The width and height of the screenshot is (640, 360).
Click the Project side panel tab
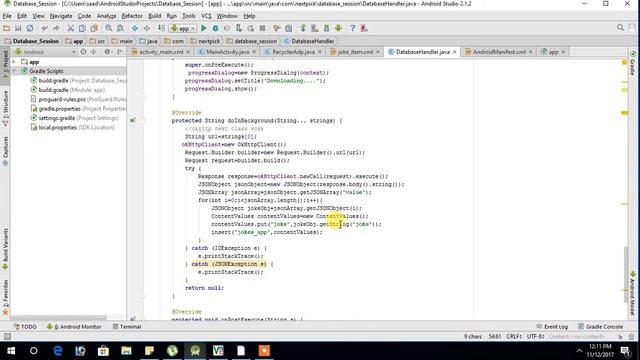[x=5, y=64]
